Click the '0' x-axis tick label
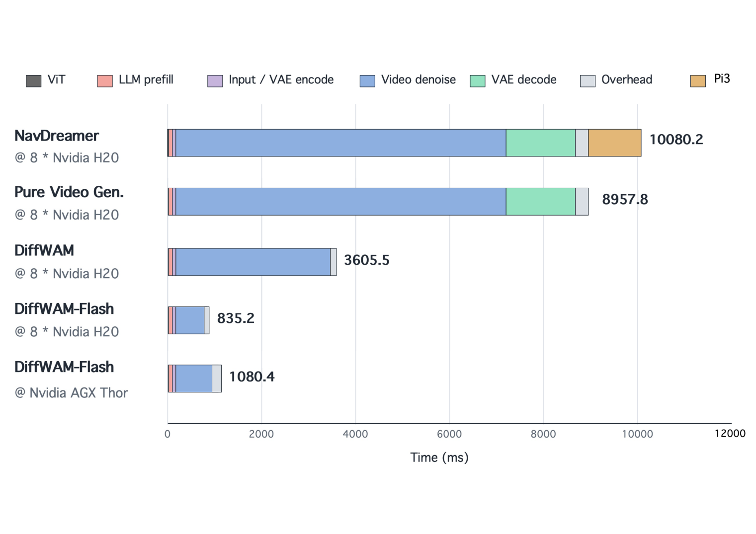 [x=168, y=434]
